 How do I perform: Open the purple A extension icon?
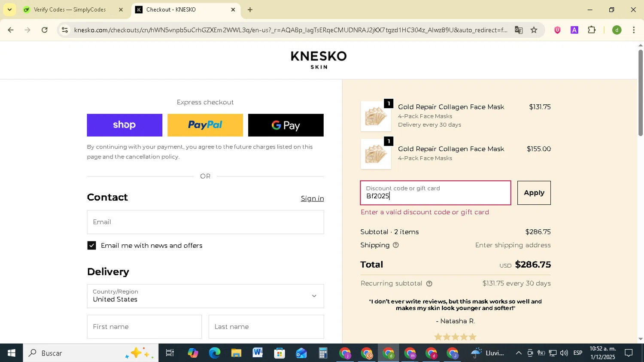pos(574,30)
